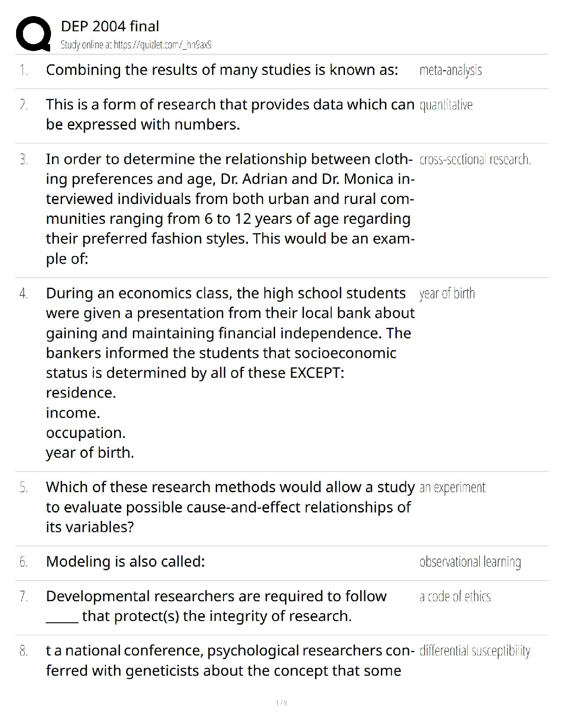Click the Quizlet Q logo icon
563x728 pixels.
[x=33, y=34]
